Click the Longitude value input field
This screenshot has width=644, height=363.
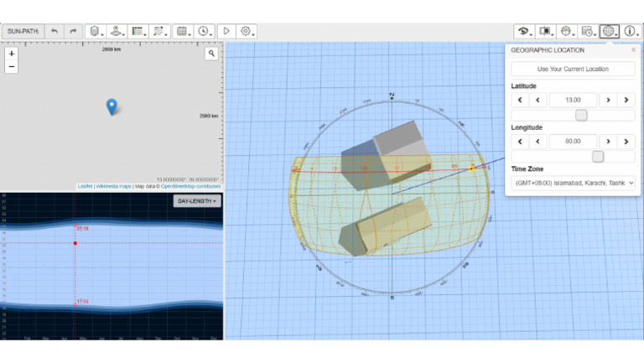click(573, 141)
